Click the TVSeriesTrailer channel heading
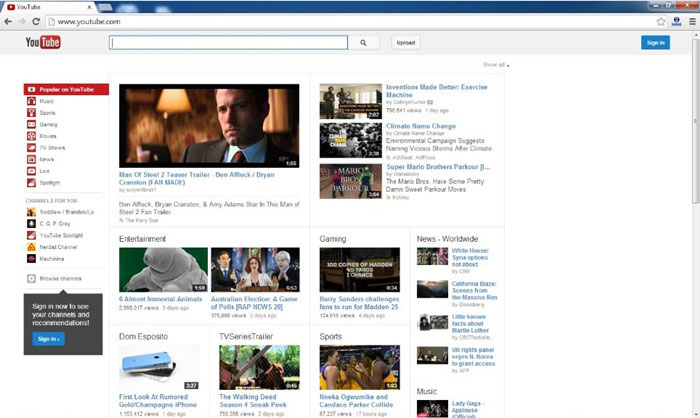Screen dimensions: 700x418 pos(246,336)
